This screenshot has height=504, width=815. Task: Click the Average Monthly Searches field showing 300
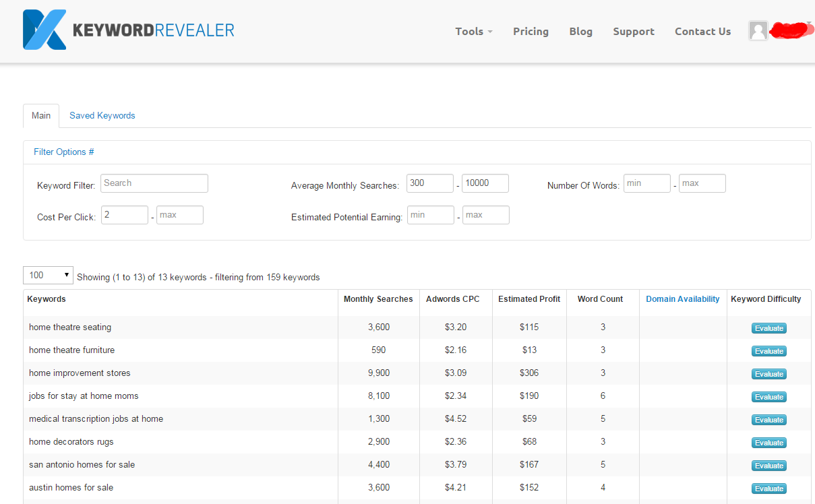pyautogui.click(x=429, y=183)
